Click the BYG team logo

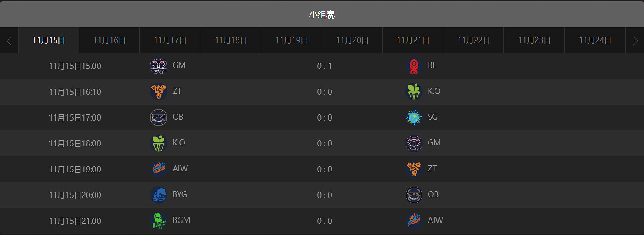[158, 195]
